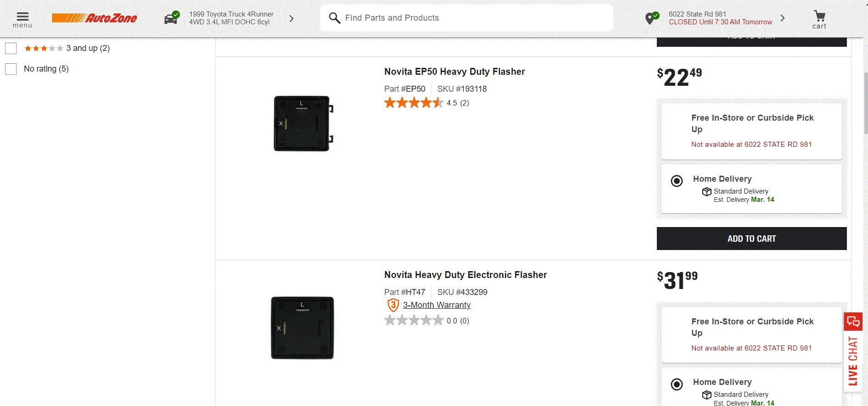Click the search magnifier icon
868x406 pixels.
(334, 18)
